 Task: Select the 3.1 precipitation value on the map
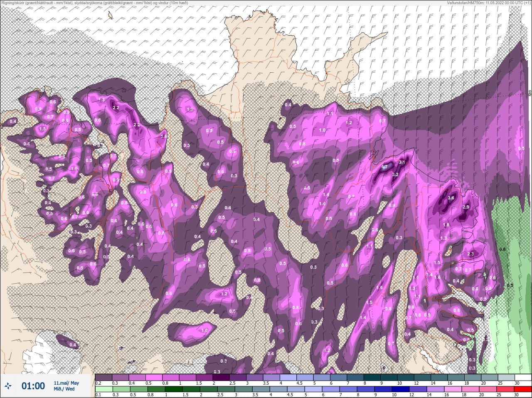click(401, 162)
